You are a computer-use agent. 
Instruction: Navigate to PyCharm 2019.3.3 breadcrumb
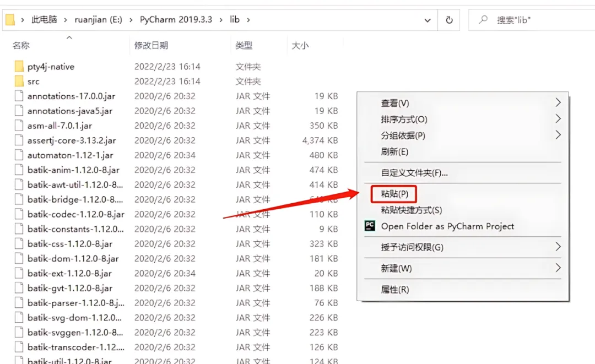point(176,20)
